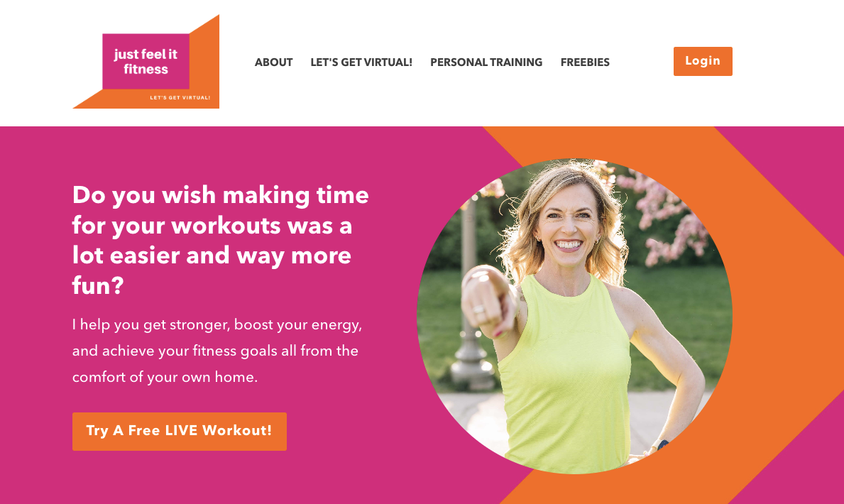
Task: Click the Just Feel It Fitness logo
Action: (146, 61)
